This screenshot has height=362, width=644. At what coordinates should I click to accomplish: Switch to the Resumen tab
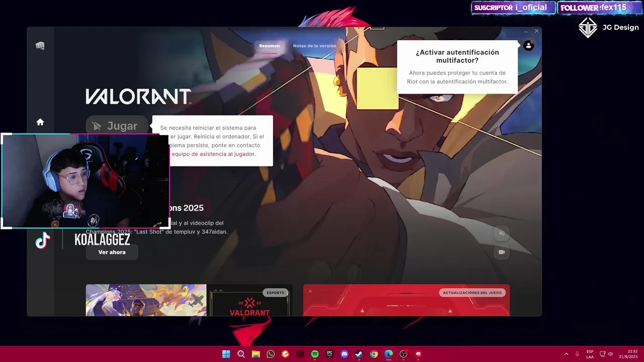click(269, 46)
